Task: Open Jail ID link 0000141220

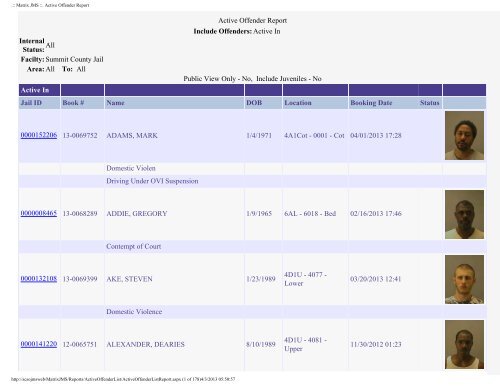Action: (x=39, y=344)
